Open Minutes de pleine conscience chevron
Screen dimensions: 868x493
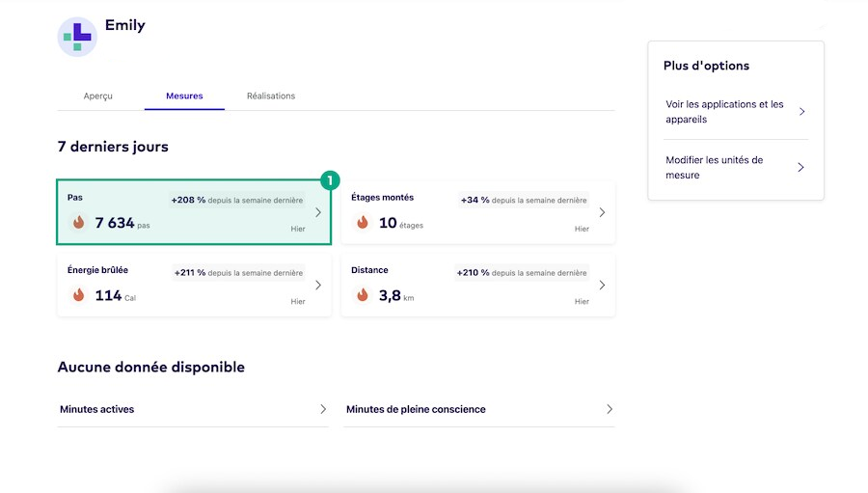[610, 409]
